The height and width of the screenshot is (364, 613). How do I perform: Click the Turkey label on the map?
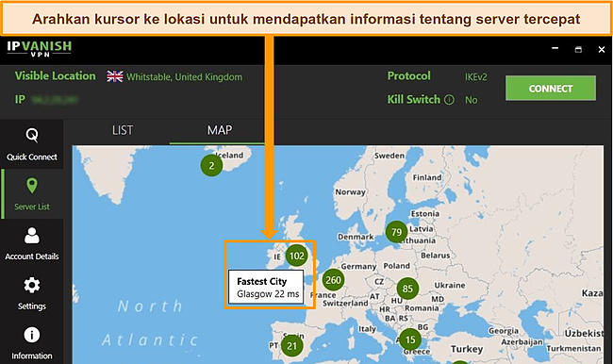(x=467, y=349)
